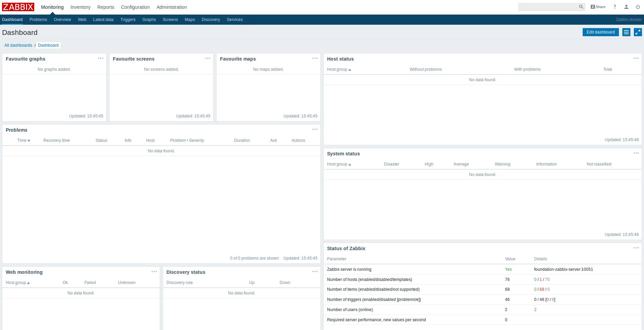Open user profile settings
Image resolution: width=644 pixels, height=330 pixels.
(626, 7)
